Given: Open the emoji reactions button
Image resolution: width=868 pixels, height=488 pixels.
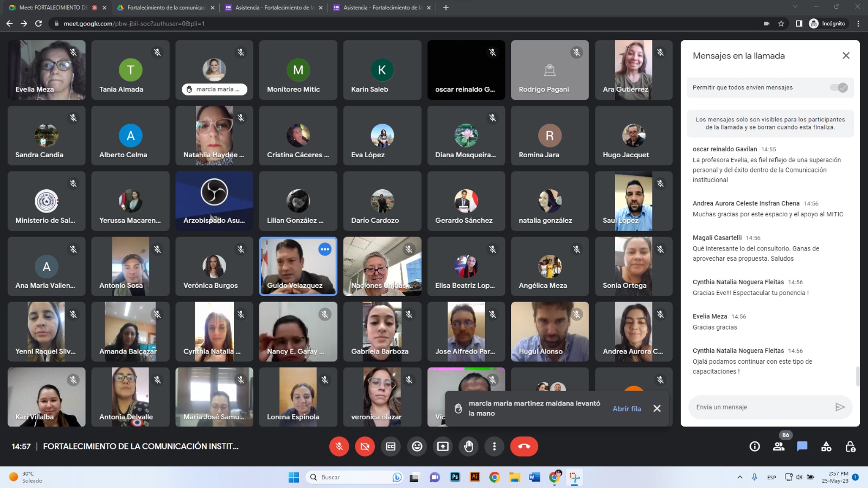Looking at the screenshot, I should pyautogui.click(x=417, y=446).
